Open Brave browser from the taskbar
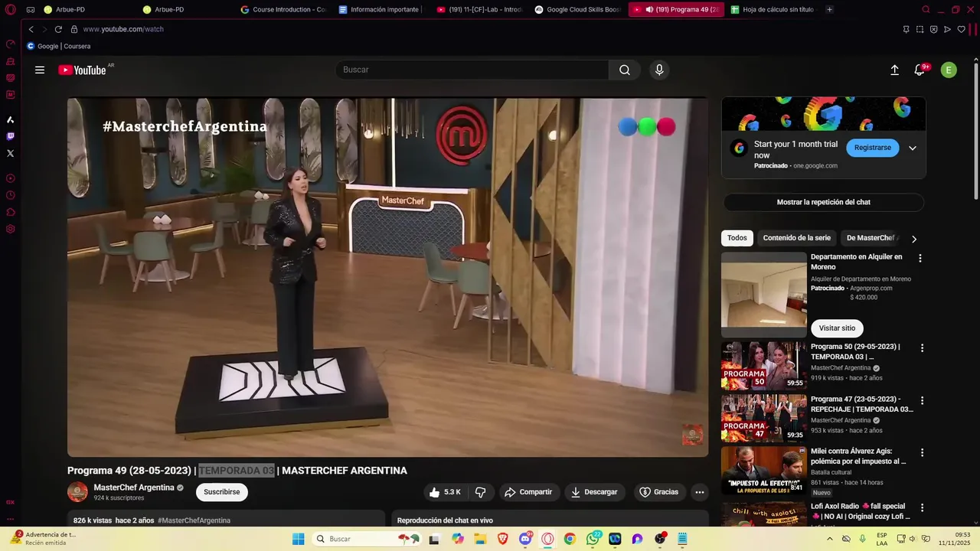 pyautogui.click(x=502, y=539)
